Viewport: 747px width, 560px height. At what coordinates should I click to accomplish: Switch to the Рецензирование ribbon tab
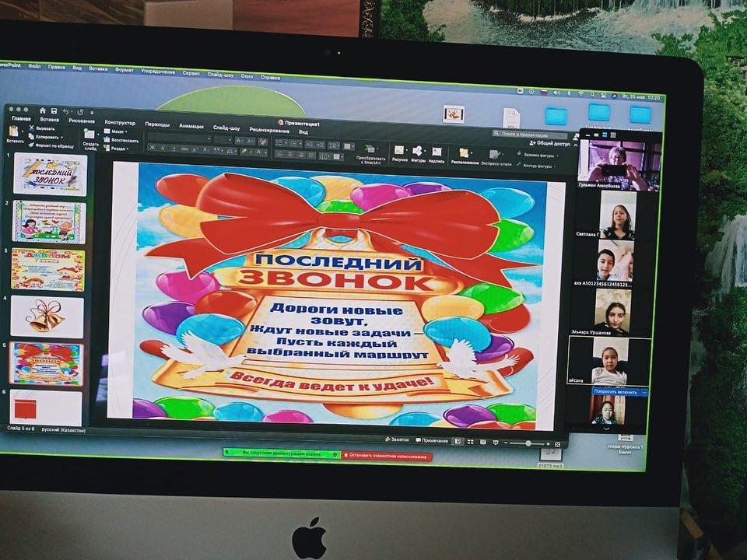(x=269, y=130)
